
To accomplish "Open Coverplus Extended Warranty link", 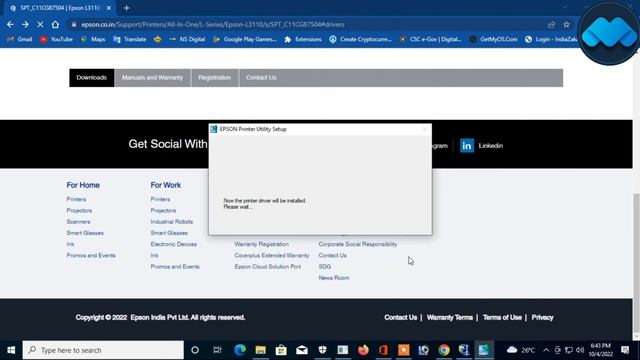I will point(272,256).
